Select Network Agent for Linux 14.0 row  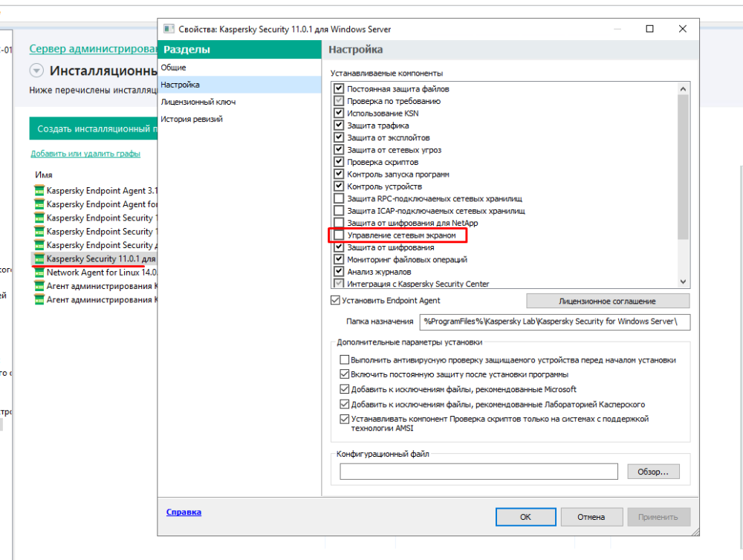point(95,273)
